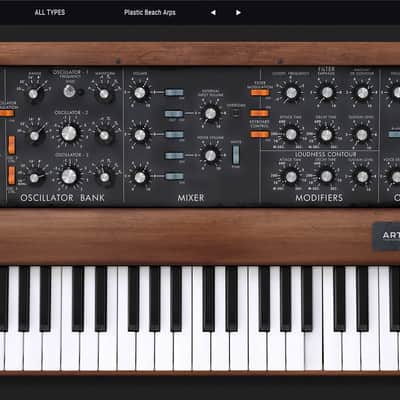Click the Loudness Contour Decay Time knob
The height and width of the screenshot is (400, 400).
pyautogui.click(x=326, y=176)
